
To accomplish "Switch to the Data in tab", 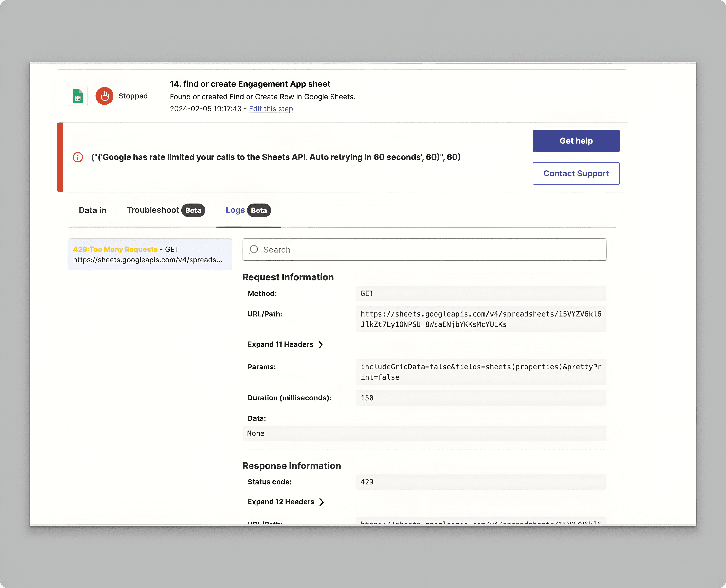I will tap(93, 210).
